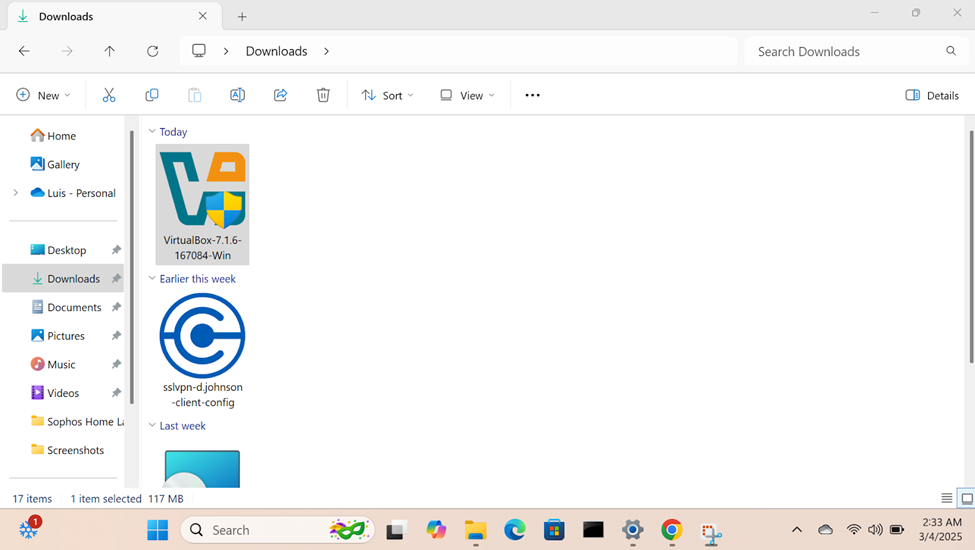
Task: Expand the chevron after Downloads in address bar
Action: (x=326, y=51)
